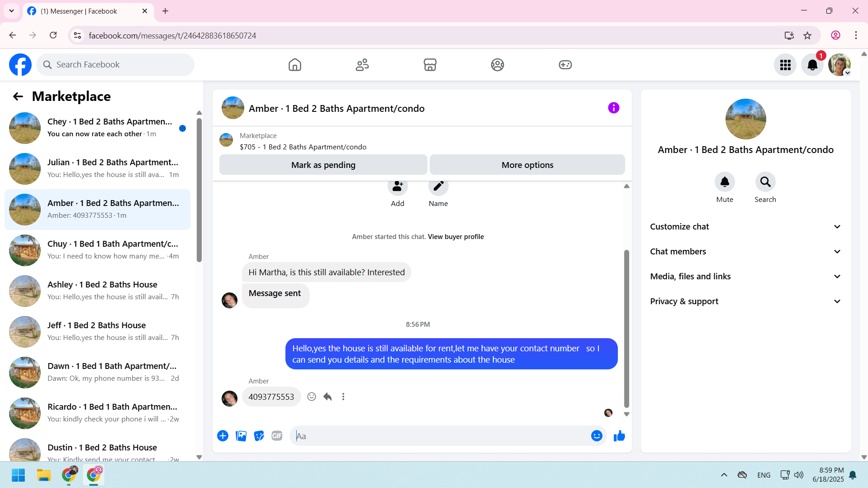Attach a photo file in composer
Screen dimensions: 868x488
click(x=241, y=436)
